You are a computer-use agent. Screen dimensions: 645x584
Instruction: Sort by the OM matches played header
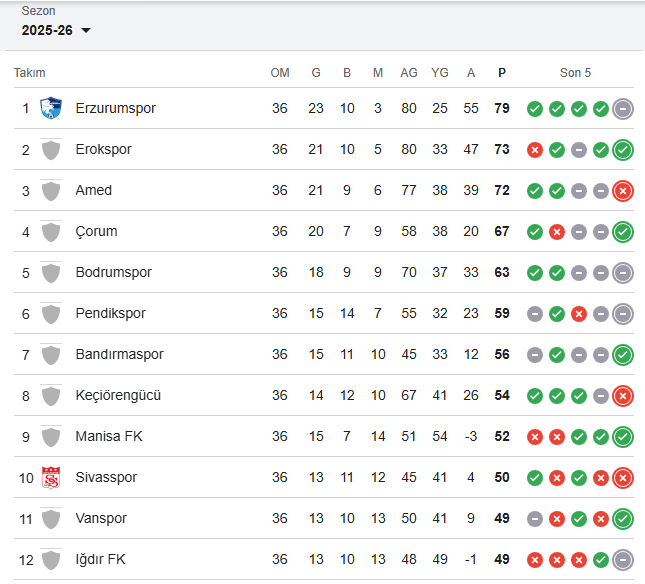280,73
